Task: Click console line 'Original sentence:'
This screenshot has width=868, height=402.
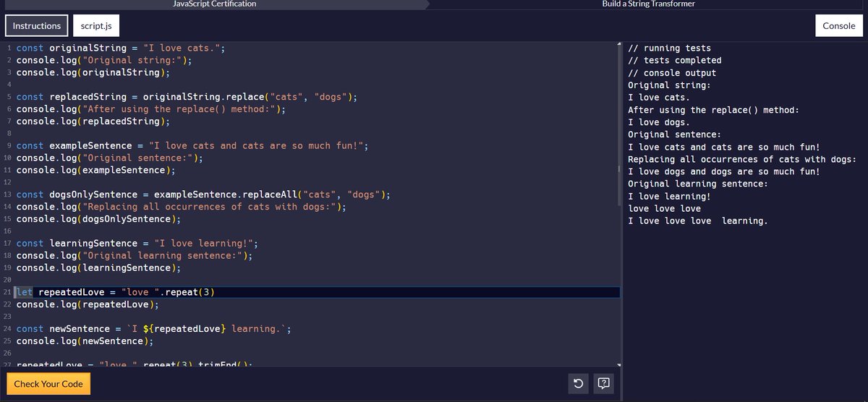Action: (x=675, y=134)
